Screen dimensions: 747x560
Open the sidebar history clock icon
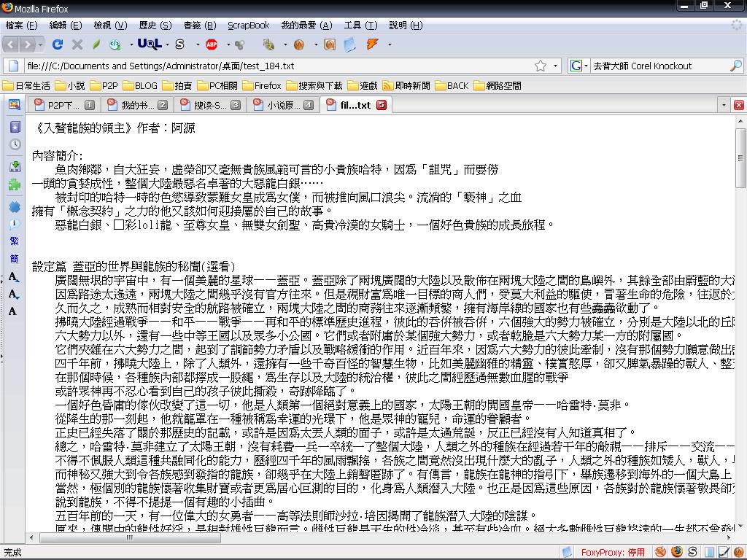15,144
